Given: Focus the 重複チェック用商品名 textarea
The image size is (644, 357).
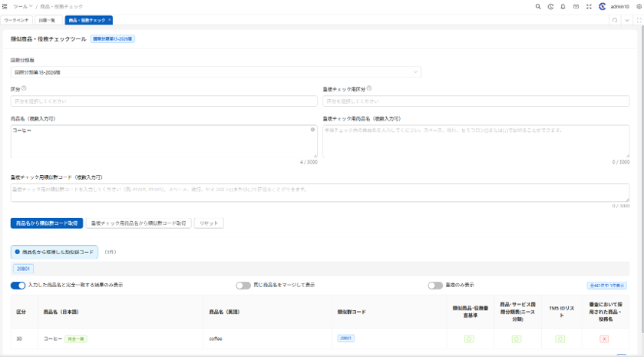Looking at the screenshot, I should click(x=476, y=142).
